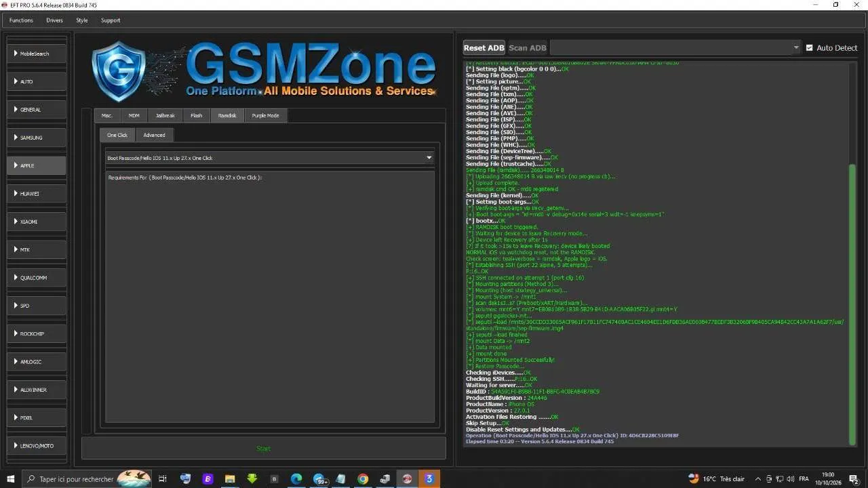This screenshot has width=868, height=488.
Task: Open the Windows Start menu
Action: [x=10, y=479]
